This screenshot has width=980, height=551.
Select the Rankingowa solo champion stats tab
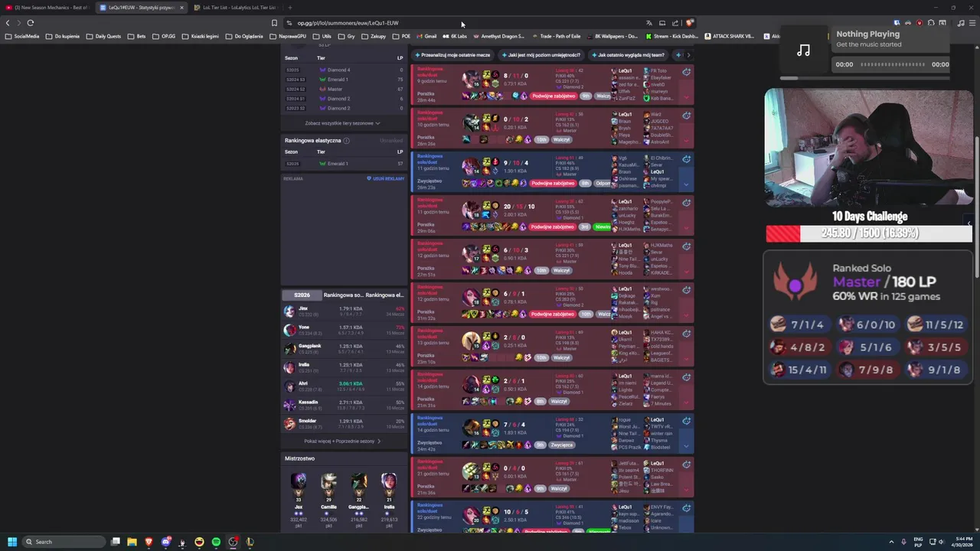[x=343, y=295]
